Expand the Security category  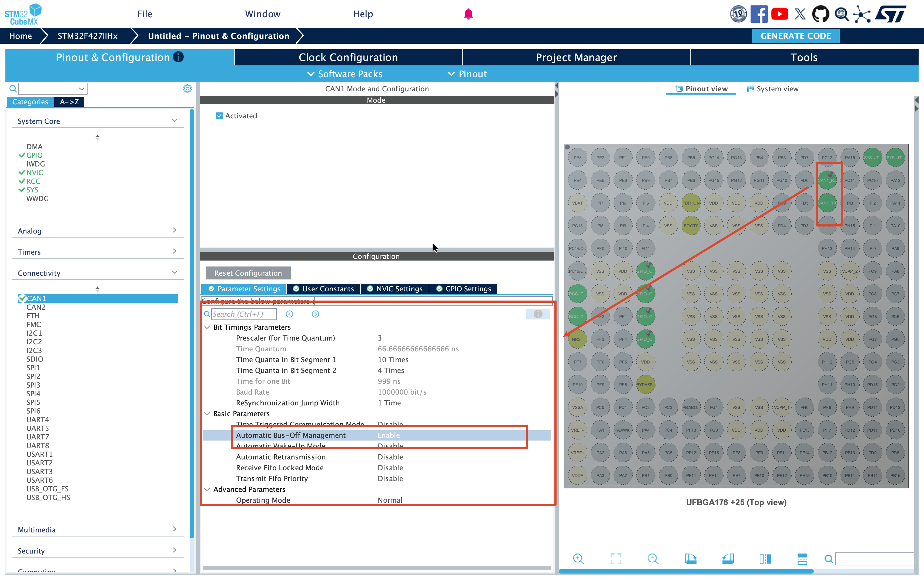coord(175,550)
